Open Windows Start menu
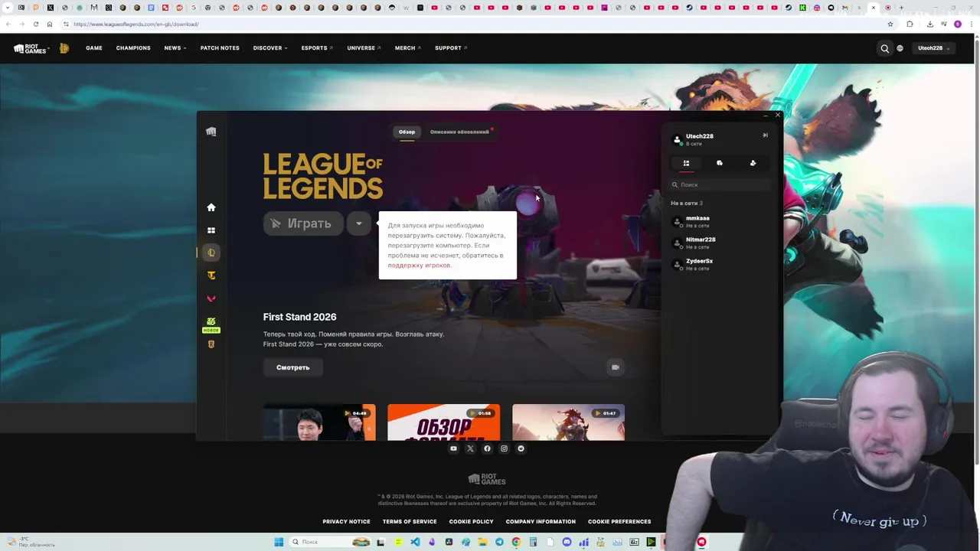 click(279, 542)
